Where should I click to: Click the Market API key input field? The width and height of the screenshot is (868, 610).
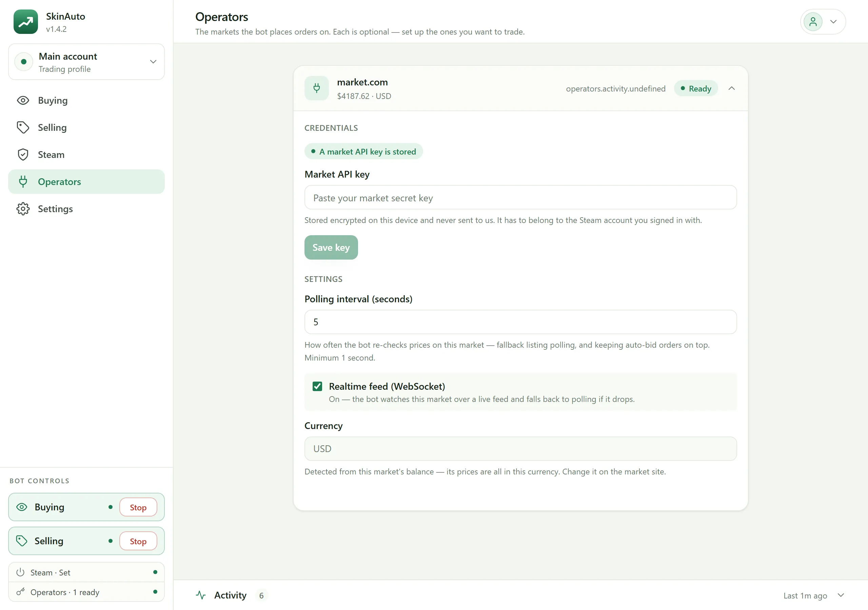click(x=520, y=198)
